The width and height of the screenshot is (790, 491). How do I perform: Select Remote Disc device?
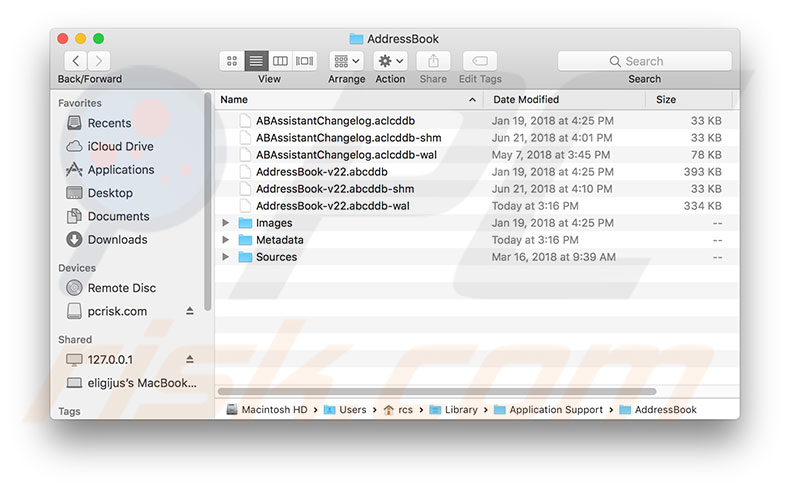coord(111,288)
